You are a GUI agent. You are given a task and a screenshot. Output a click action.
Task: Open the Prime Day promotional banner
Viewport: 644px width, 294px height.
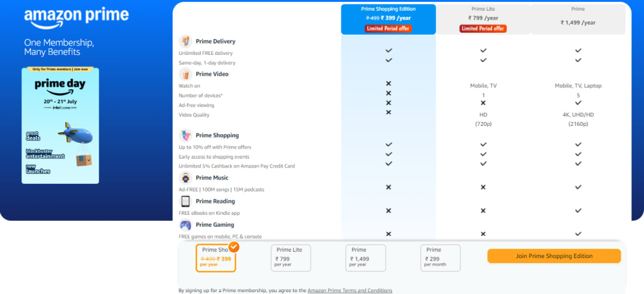[60, 125]
